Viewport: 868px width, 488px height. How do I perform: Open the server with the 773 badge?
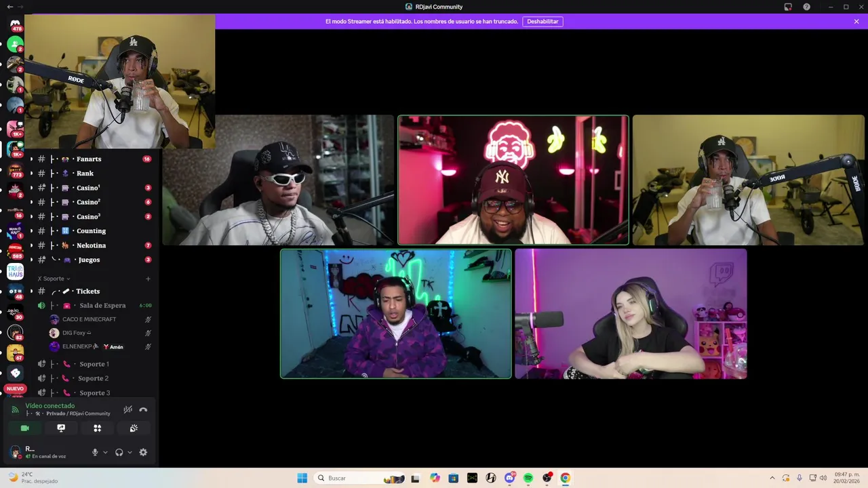[15, 170]
